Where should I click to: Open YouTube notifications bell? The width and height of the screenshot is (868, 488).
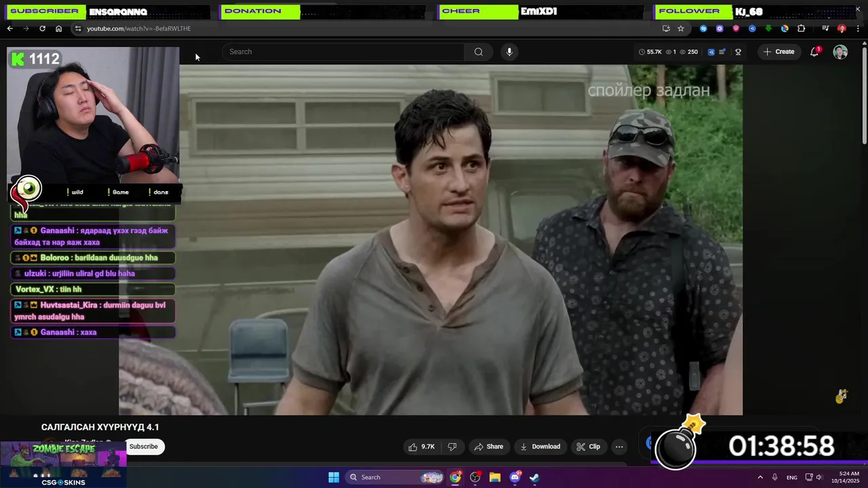pyautogui.click(x=815, y=52)
